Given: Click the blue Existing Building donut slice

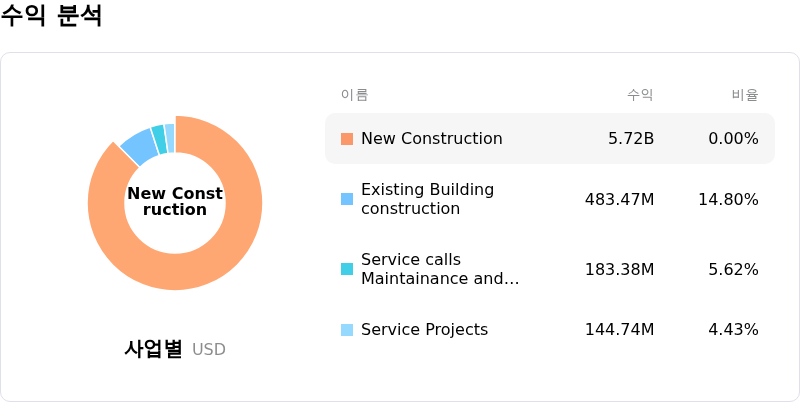Looking at the screenshot, I should click(140, 146).
